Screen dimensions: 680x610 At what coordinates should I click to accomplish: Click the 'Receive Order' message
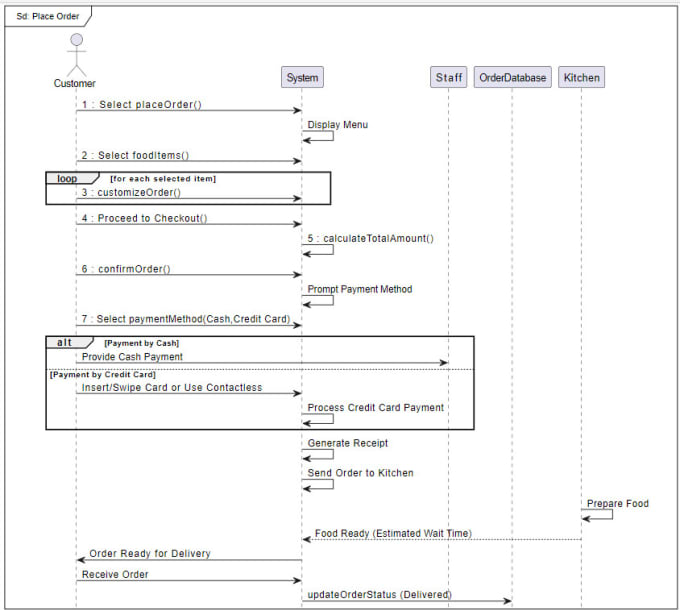click(115, 574)
